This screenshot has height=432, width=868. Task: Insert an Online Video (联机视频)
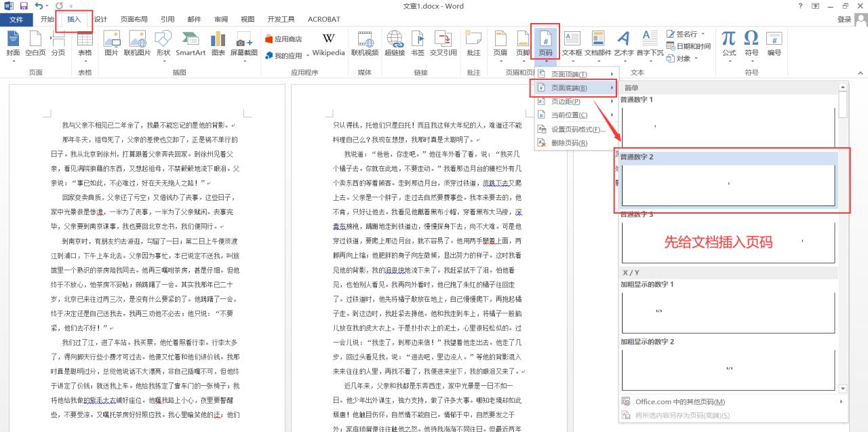(365, 45)
